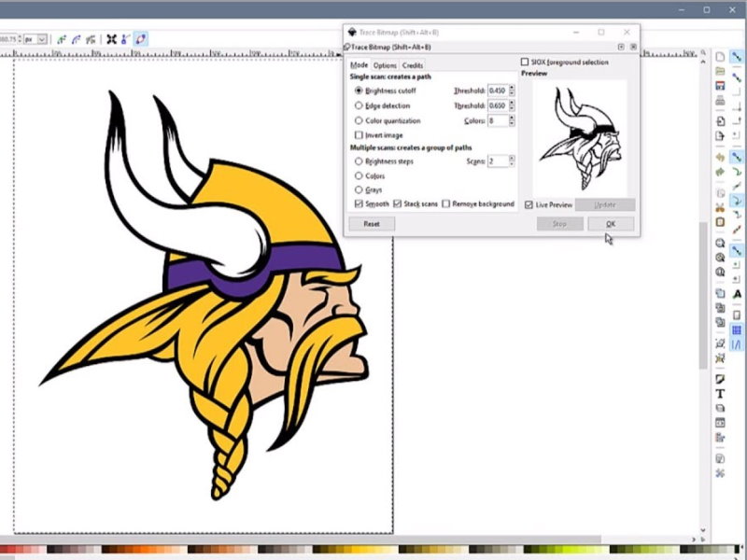The height and width of the screenshot is (560, 747).
Task: Click the Undo arrow icon
Action: 720,157
